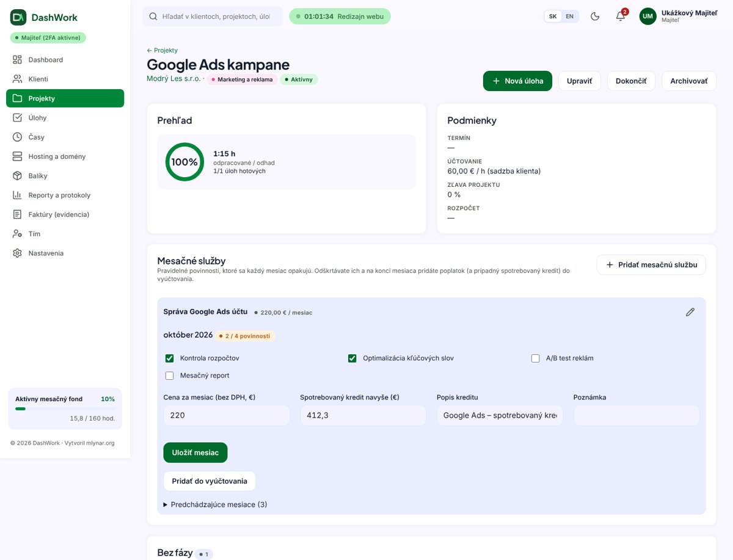The image size is (733, 560).
Task: Expand Predchádzajúce mesiace (3)
Action: pyautogui.click(x=215, y=504)
